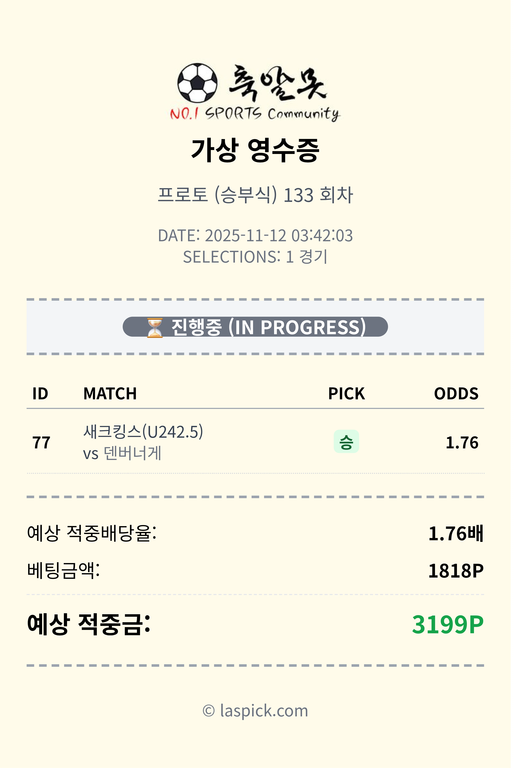Click the NO.1 SPORTS Community tagline

(255, 114)
